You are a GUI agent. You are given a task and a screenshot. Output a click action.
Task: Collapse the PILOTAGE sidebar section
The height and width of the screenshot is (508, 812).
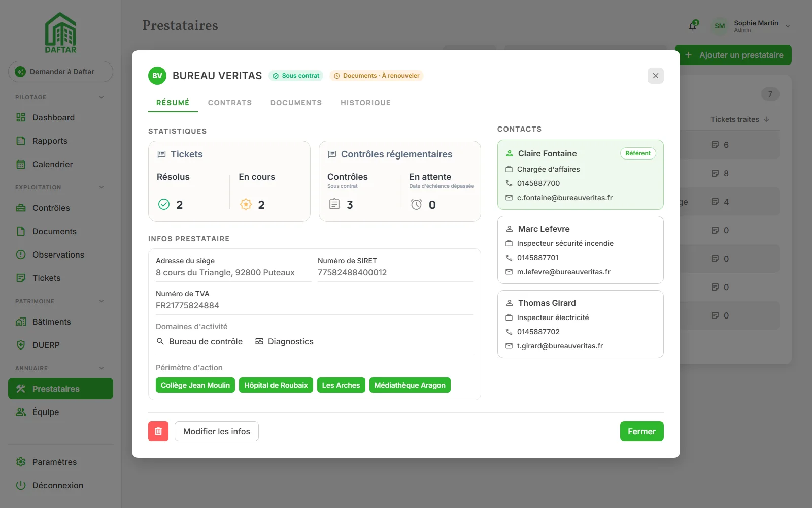pyautogui.click(x=101, y=97)
